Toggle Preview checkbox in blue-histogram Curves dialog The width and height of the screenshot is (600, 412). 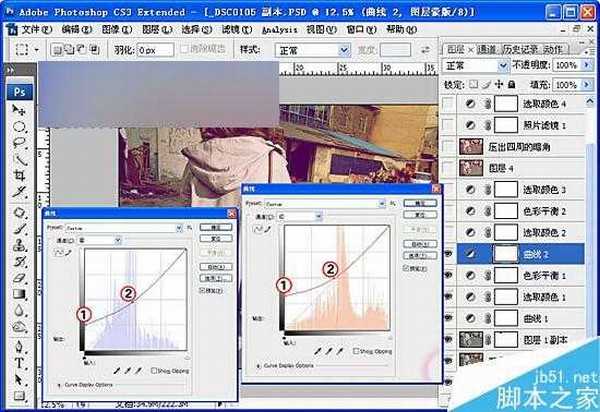click(x=203, y=291)
